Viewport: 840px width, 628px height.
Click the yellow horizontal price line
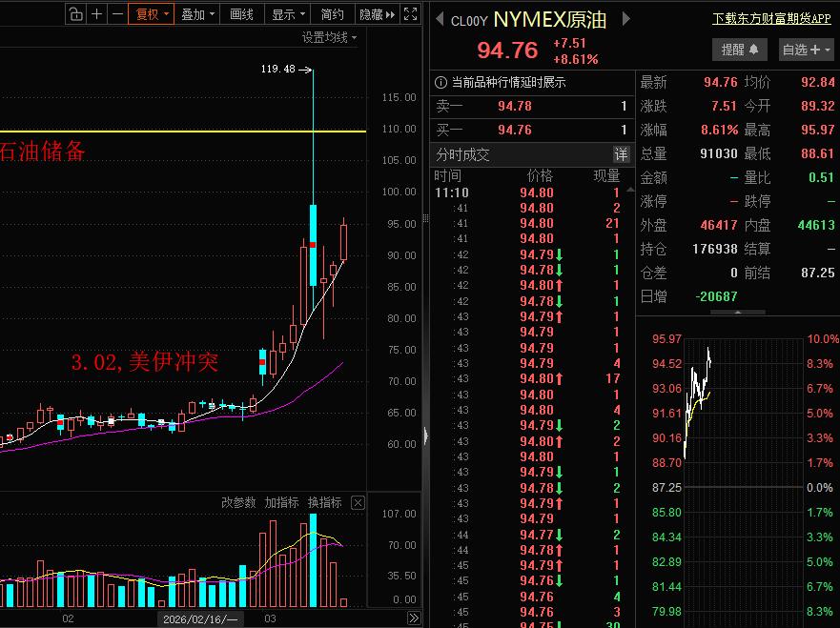pos(182,131)
